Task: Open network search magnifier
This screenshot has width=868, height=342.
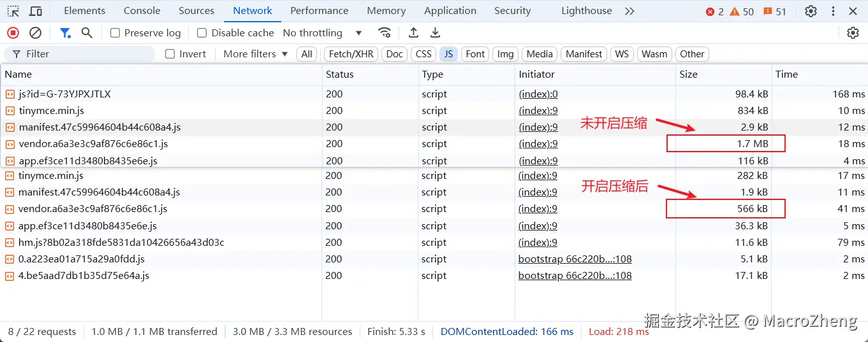Action: (87, 32)
